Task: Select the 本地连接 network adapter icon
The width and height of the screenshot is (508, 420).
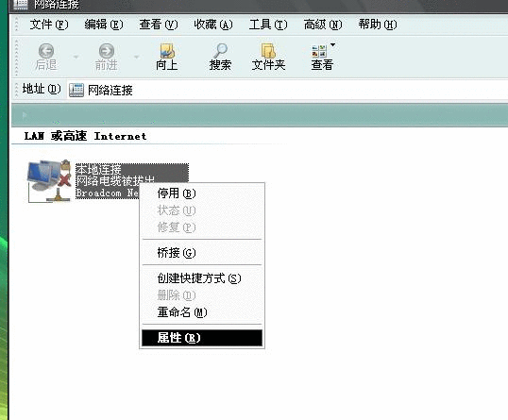Action: 49,181
